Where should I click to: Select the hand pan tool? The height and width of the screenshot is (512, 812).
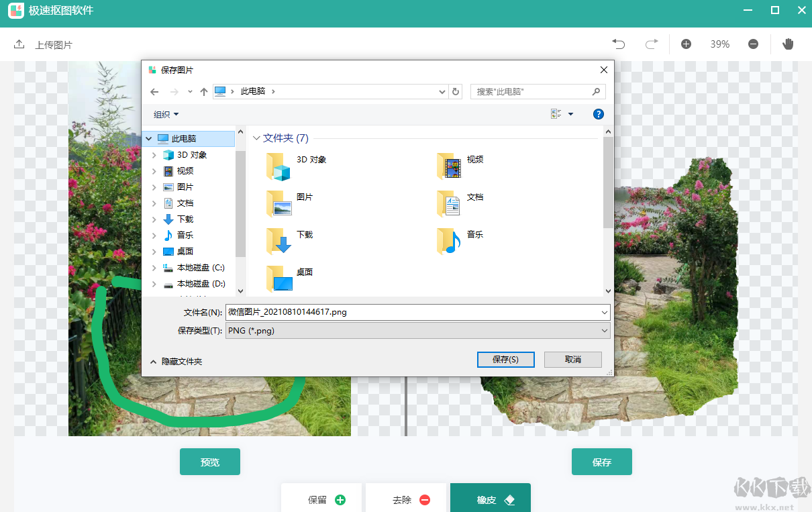tap(788, 44)
